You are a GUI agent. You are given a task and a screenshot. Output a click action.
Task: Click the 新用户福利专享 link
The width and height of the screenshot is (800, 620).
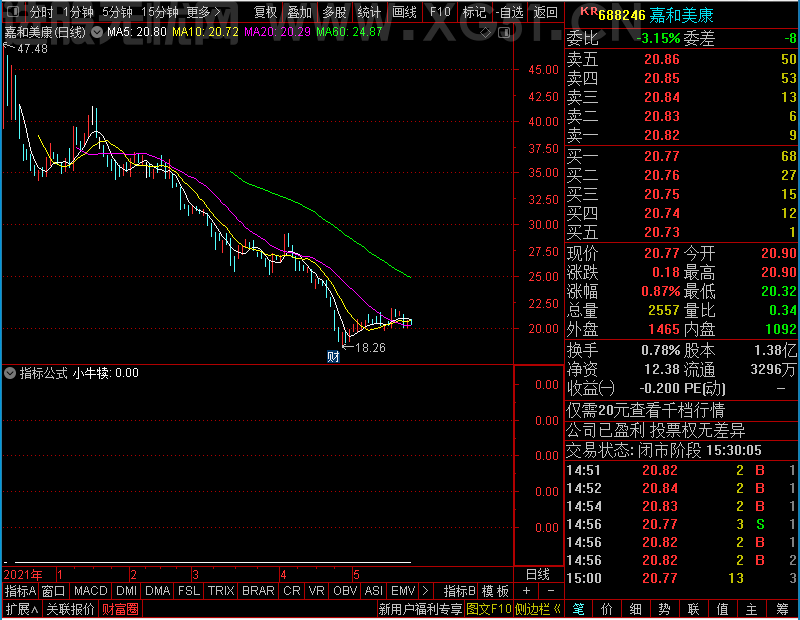click(420, 609)
